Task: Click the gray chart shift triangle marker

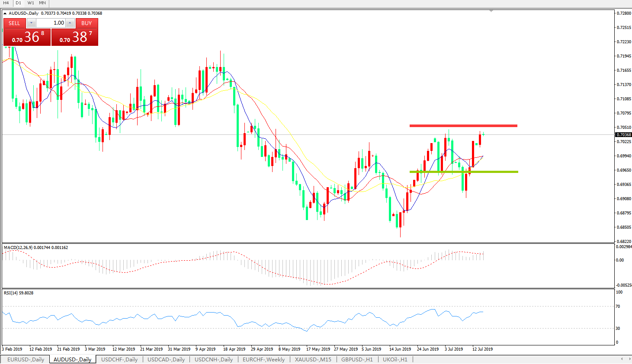Action: 491,11
